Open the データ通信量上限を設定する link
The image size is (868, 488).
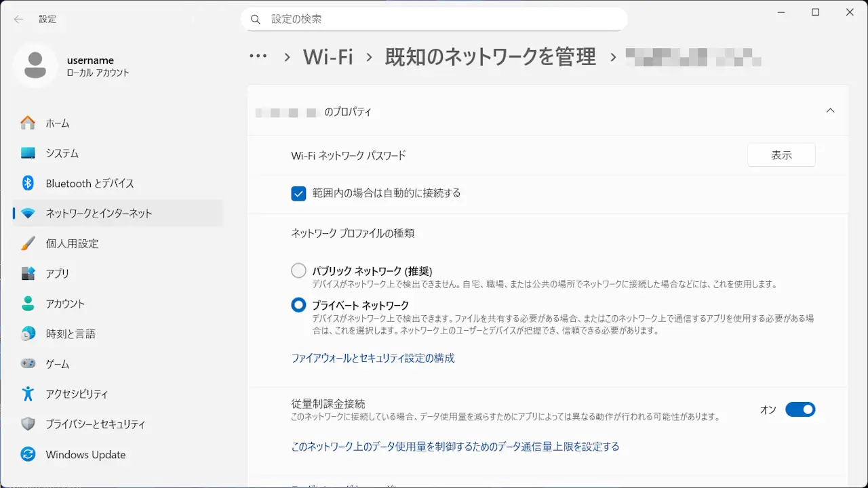pyautogui.click(x=455, y=447)
